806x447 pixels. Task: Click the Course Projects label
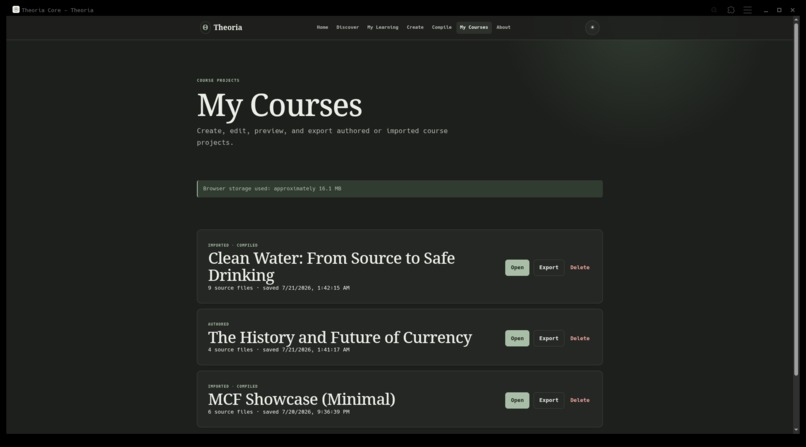(x=218, y=80)
